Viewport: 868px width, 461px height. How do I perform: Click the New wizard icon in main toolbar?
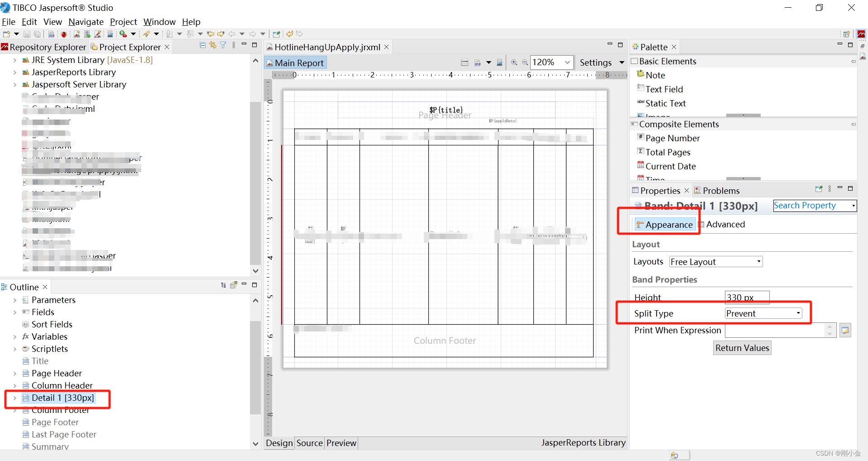click(6, 34)
